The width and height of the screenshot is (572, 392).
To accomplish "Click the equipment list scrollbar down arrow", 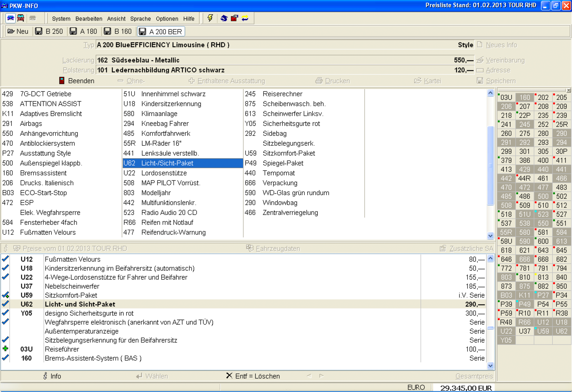I will pyautogui.click(x=490, y=236).
